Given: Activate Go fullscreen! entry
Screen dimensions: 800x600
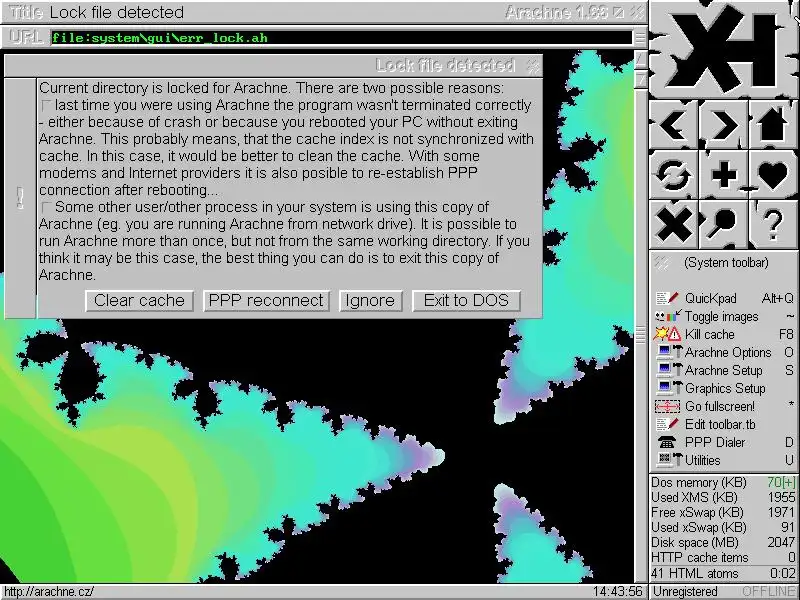Looking at the screenshot, I should [x=724, y=406].
